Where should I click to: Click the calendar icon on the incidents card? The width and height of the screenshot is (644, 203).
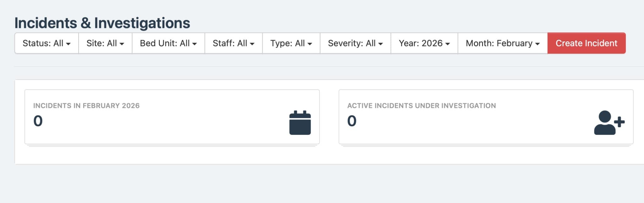pos(300,123)
